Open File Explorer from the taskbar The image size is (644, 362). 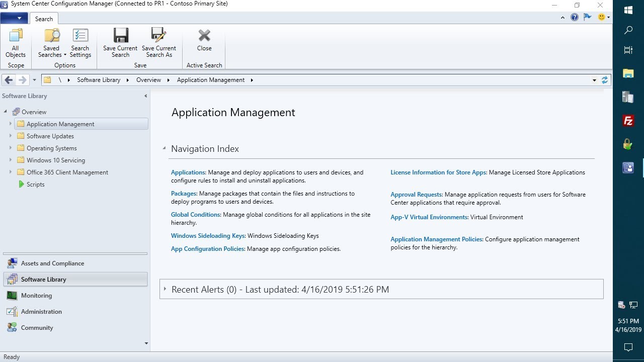pos(628,73)
